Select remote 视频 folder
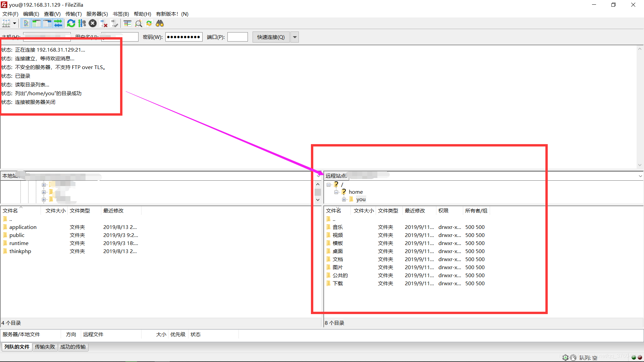Screen dimensions: 644x362 pos(338,235)
